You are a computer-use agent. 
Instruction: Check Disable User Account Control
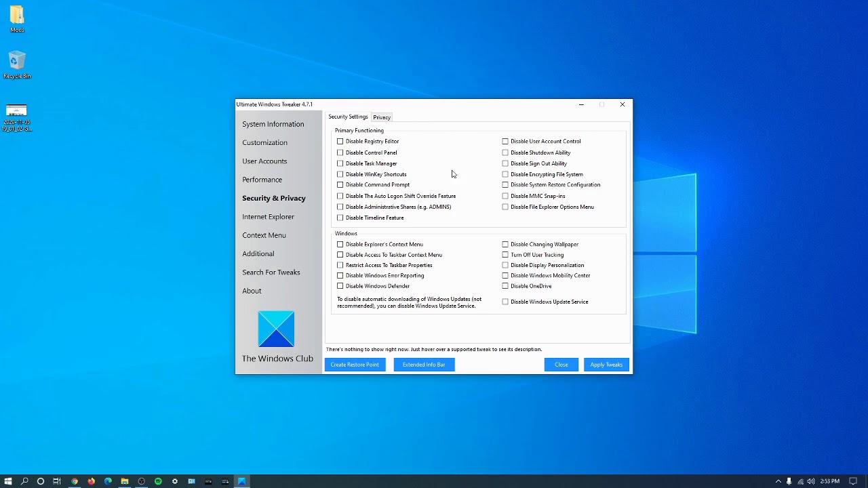pos(505,142)
